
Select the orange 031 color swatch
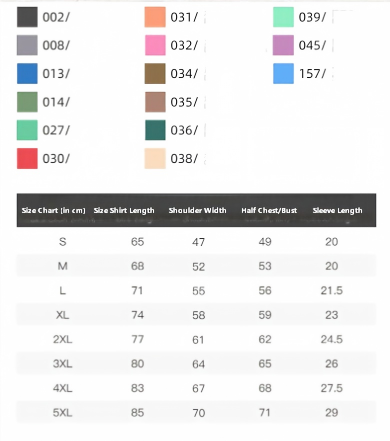tap(155, 17)
